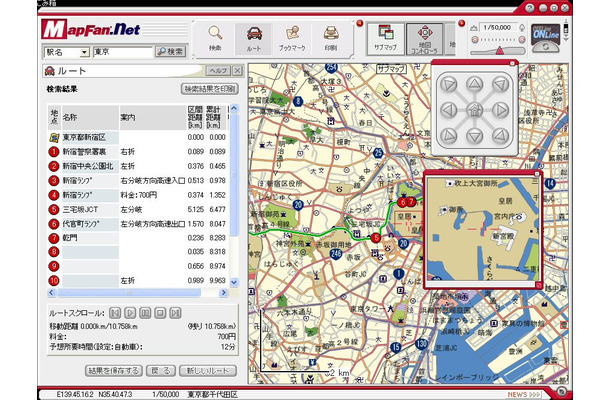Click the search text field containing 東京
This screenshot has width=610, height=400.
123,51
